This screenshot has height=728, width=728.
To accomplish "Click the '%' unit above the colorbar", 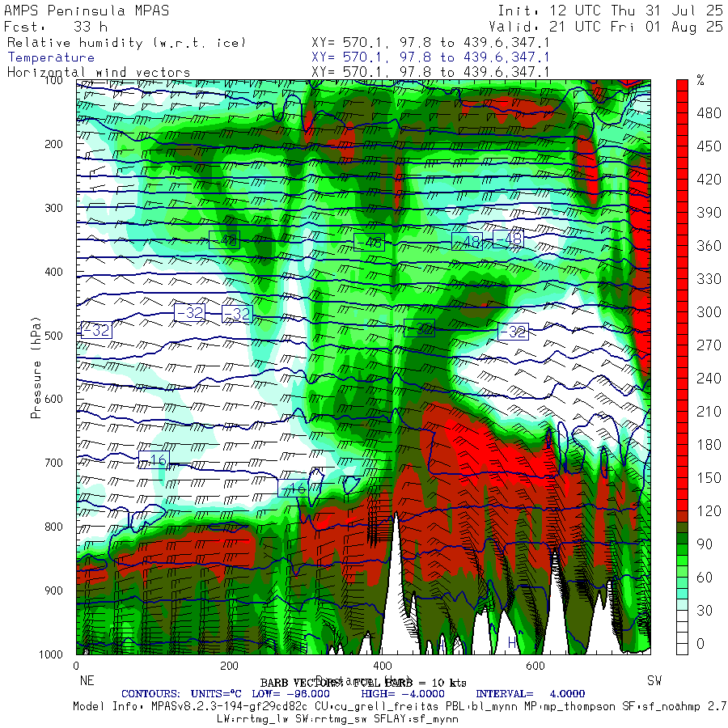I will [700, 80].
